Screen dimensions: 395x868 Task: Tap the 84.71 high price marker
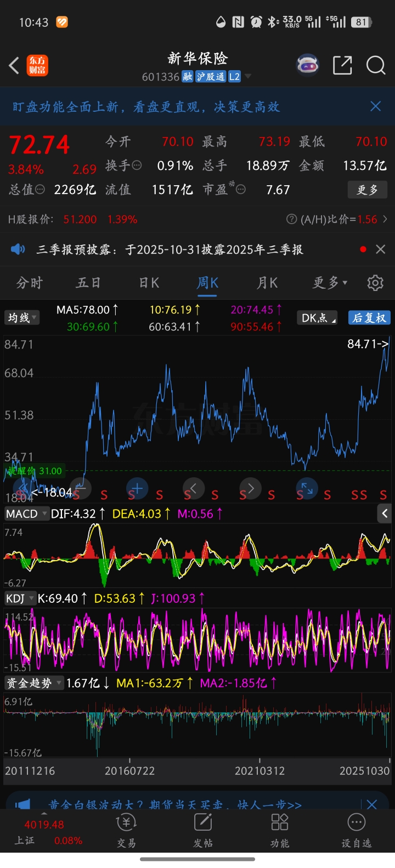point(368,344)
